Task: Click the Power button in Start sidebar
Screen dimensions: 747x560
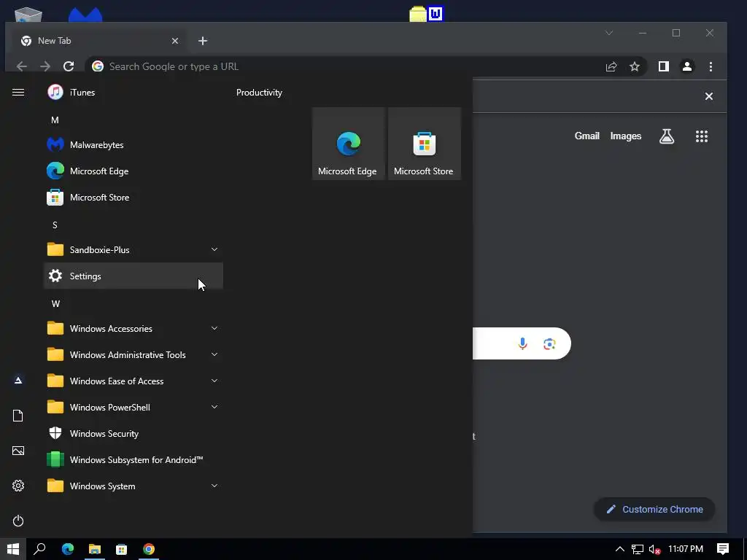Action: pyautogui.click(x=18, y=521)
